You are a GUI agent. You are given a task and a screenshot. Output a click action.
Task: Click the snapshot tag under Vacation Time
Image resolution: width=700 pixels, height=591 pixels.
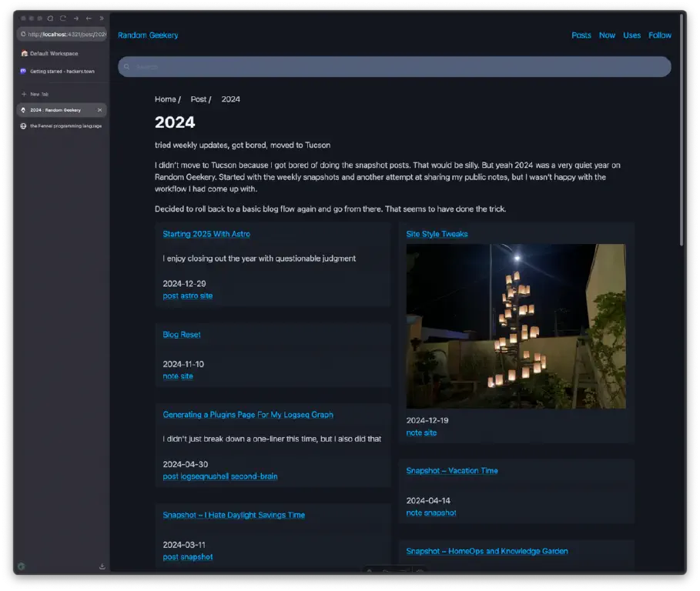(x=440, y=513)
